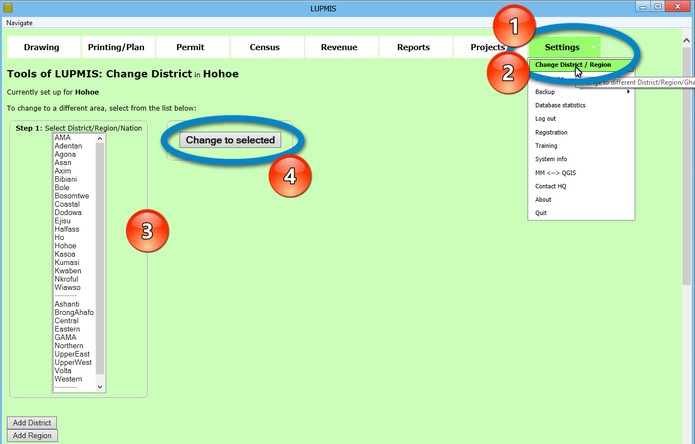Screen dimensions: 695x444
Task: Maximize the LUPMIS window
Action: point(658,6)
